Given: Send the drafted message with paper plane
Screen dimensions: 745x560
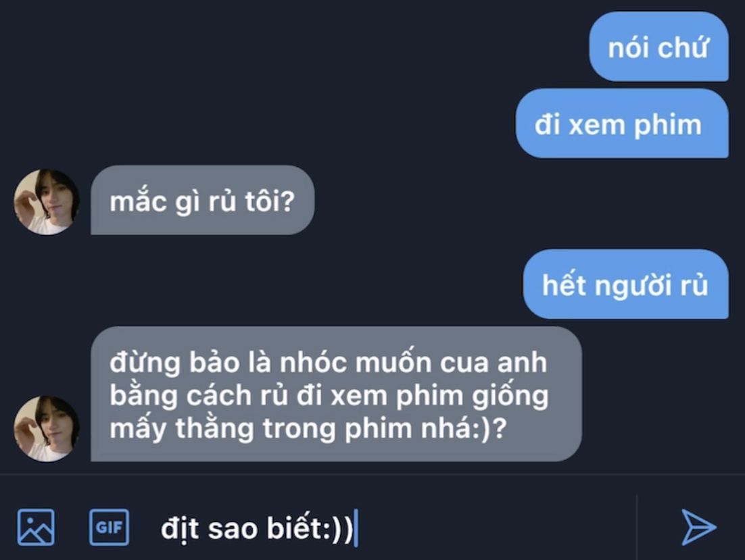Looking at the screenshot, I should pyautogui.click(x=698, y=527).
